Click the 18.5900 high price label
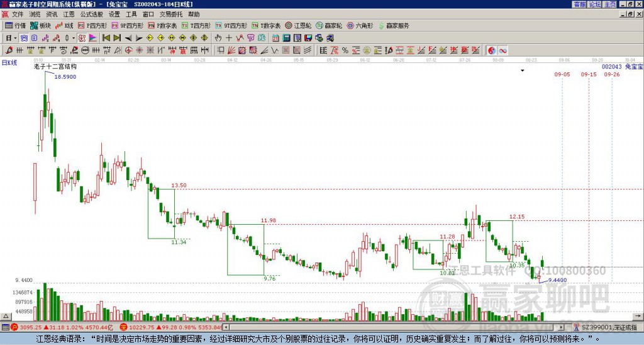The image size is (644, 345). click(65, 77)
